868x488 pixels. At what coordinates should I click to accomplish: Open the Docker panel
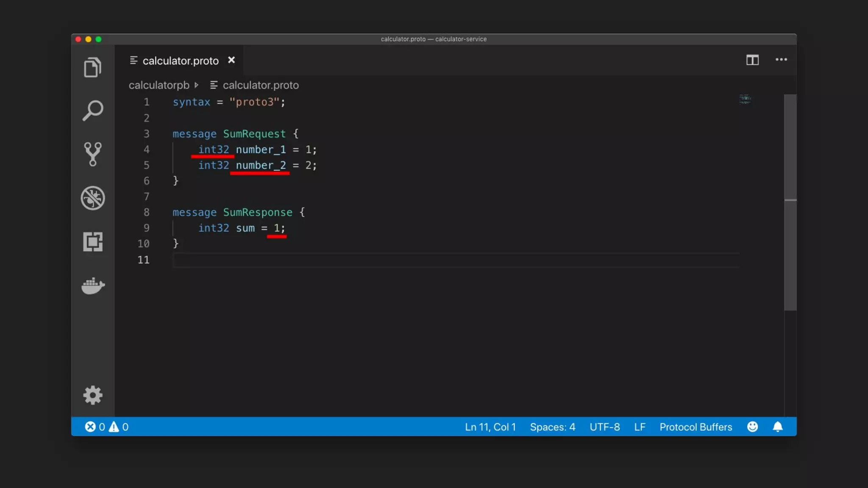pos(92,286)
